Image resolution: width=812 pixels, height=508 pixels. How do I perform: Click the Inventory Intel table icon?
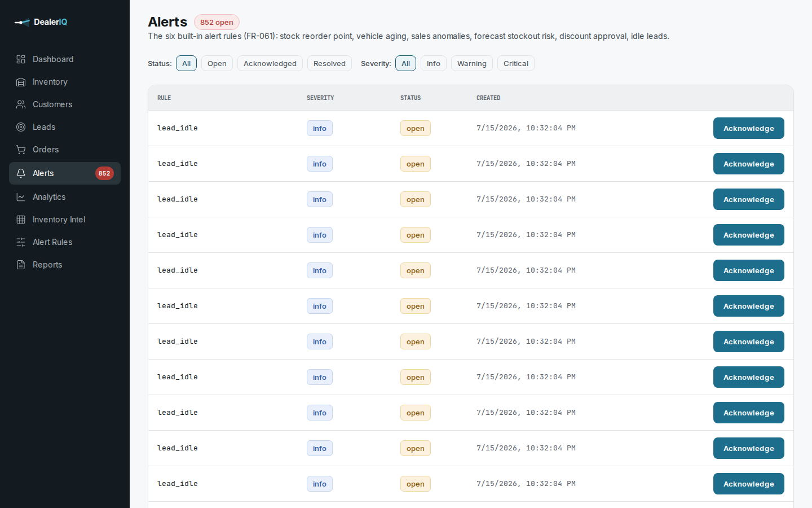click(x=21, y=220)
